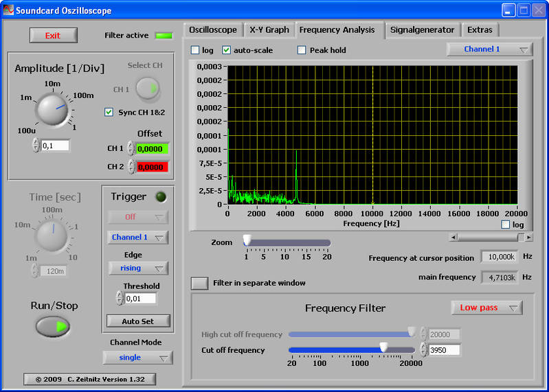The width and height of the screenshot is (549, 392).
Task: Click the High cut off frequency slider
Action: [352, 334]
